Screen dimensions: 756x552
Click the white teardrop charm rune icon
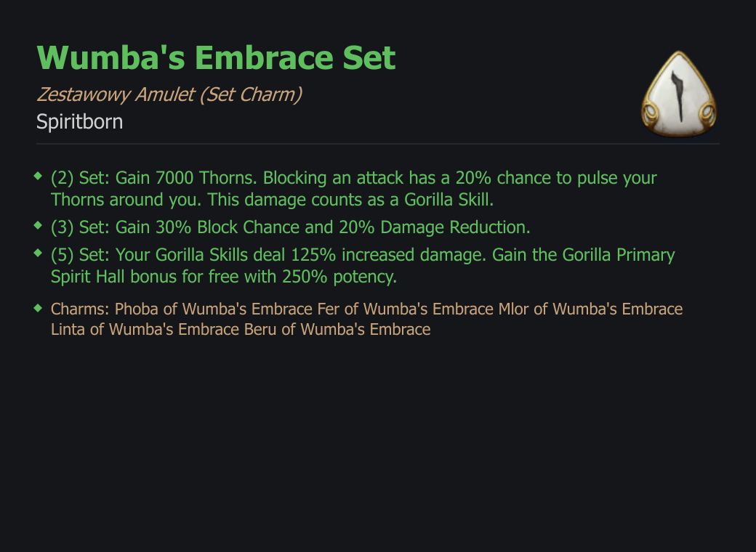point(679,94)
